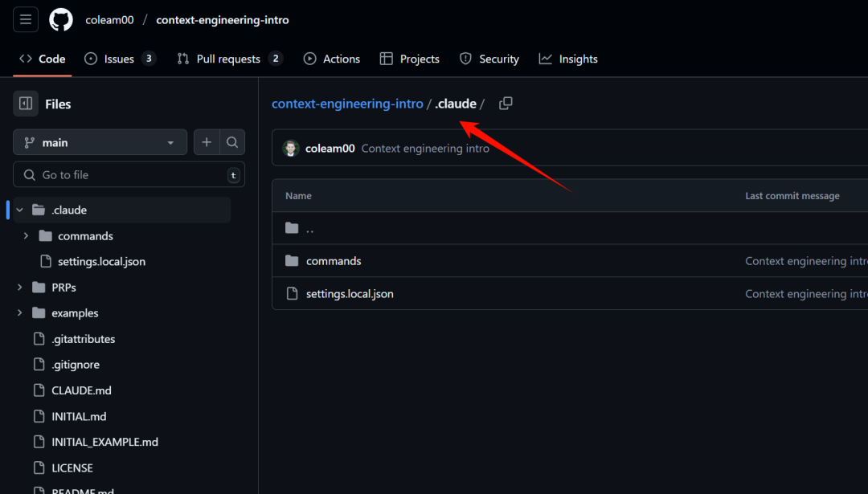Click the Issues tab count badge 3
The image size is (868, 494).
[x=149, y=59]
